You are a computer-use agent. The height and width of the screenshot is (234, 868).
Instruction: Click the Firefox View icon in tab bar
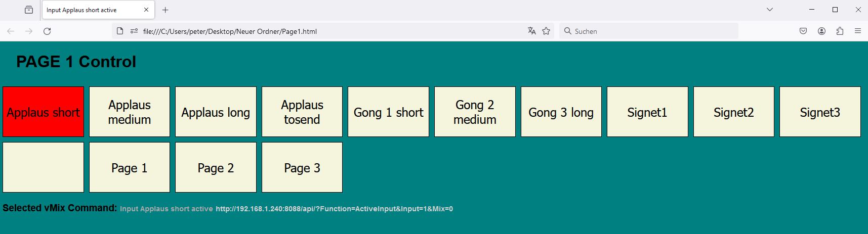point(29,10)
